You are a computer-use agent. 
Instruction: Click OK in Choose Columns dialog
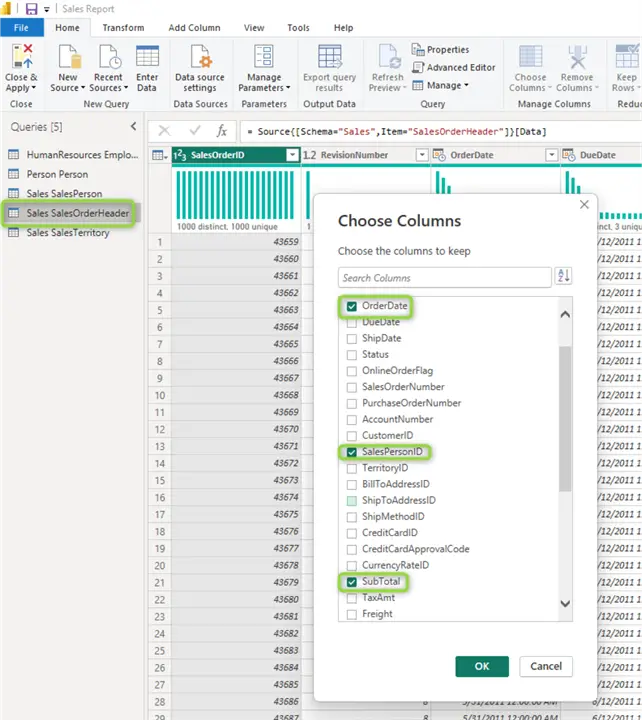(482, 666)
